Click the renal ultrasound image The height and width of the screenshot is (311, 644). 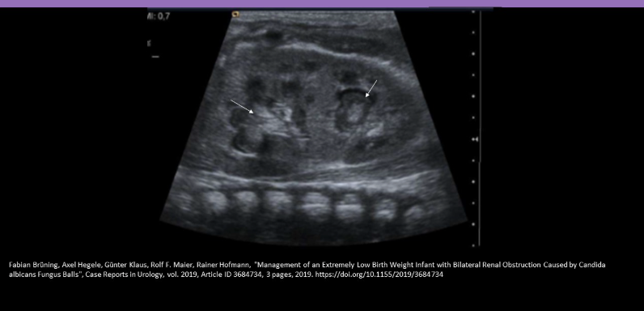[313, 127]
